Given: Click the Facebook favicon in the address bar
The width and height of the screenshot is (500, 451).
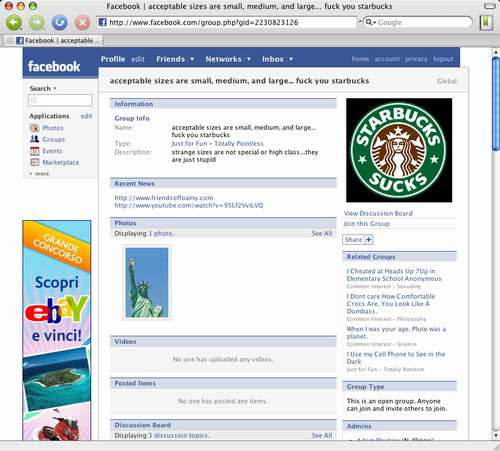Looking at the screenshot, I should pyautogui.click(x=103, y=22).
